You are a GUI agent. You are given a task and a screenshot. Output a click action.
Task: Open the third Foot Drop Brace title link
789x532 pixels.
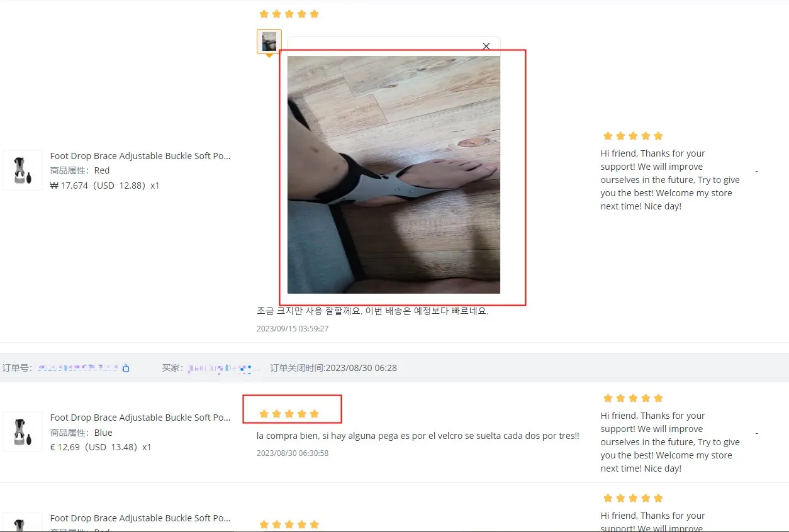tap(140, 518)
